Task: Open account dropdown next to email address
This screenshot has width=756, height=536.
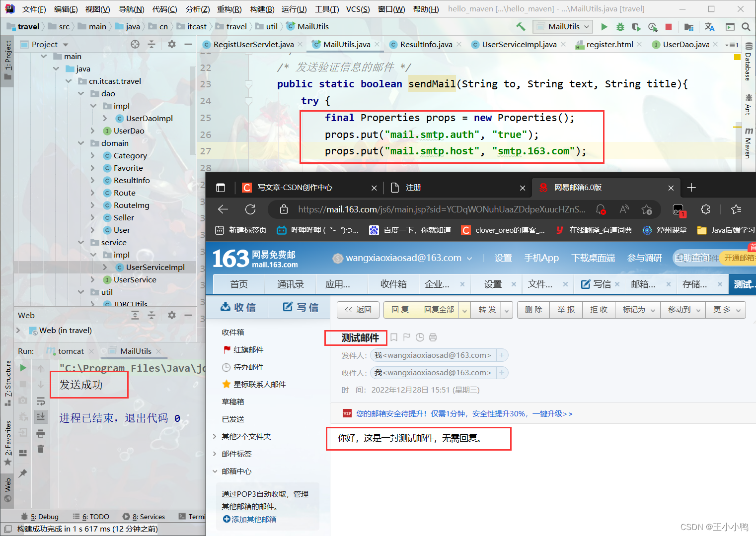Action: coord(469,258)
